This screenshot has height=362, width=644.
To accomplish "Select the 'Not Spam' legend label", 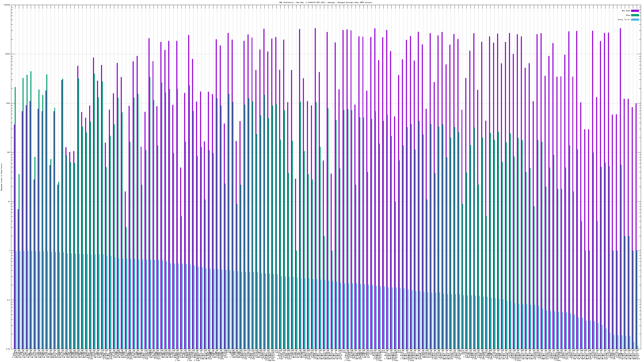I will point(626,11).
